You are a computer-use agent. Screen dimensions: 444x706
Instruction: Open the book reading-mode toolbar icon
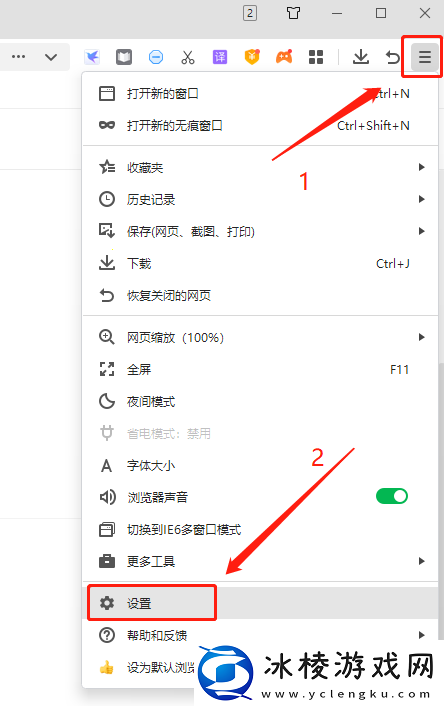pyautogui.click(x=124, y=57)
